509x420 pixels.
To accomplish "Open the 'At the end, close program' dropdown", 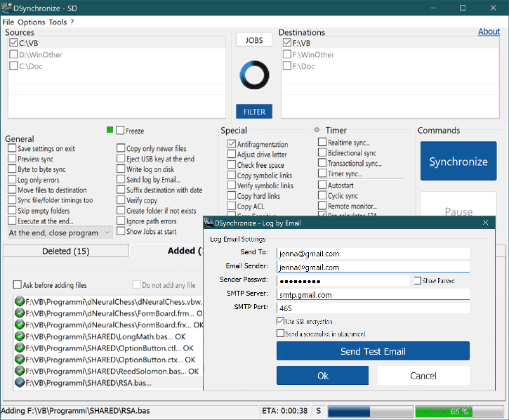I will click(60, 232).
